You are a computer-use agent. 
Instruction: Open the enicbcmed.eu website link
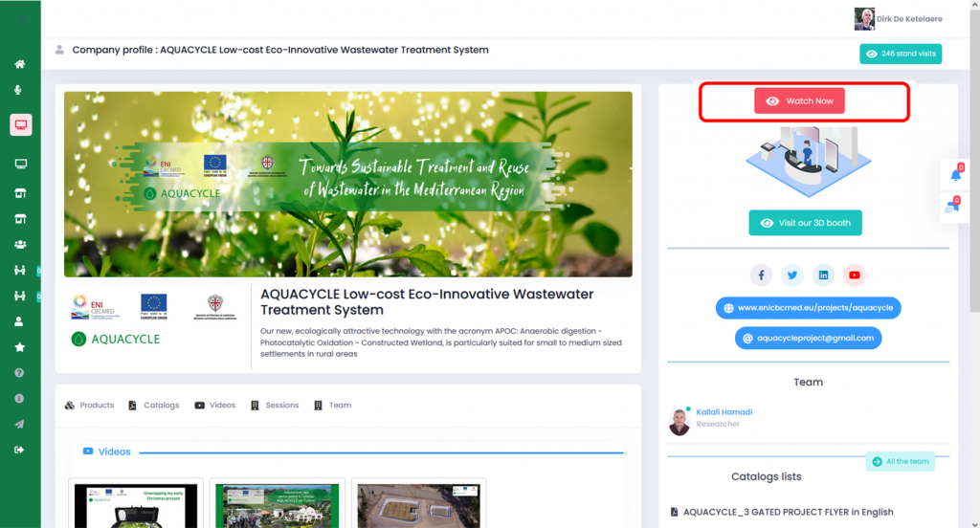point(809,308)
